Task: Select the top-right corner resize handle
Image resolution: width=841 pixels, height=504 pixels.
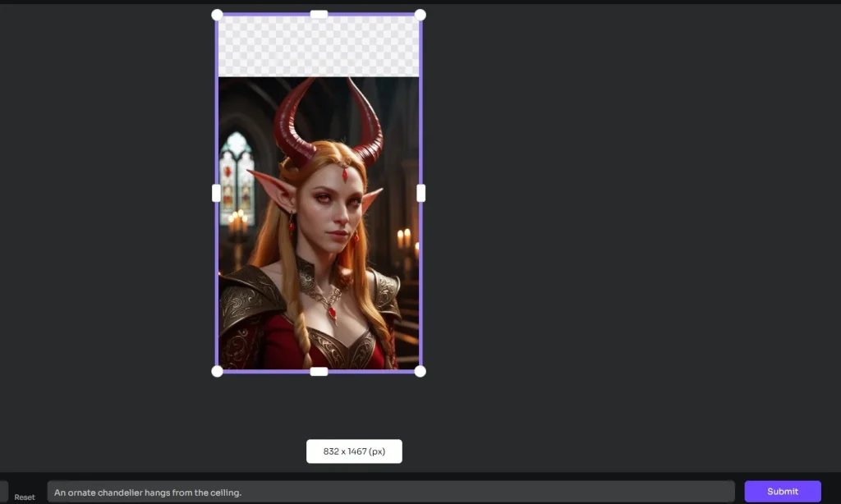Action: [x=420, y=14]
